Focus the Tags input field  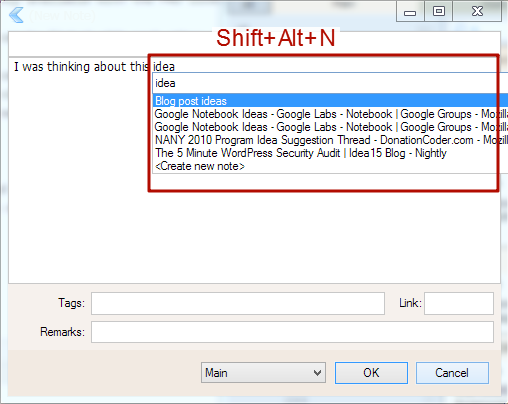(x=238, y=303)
